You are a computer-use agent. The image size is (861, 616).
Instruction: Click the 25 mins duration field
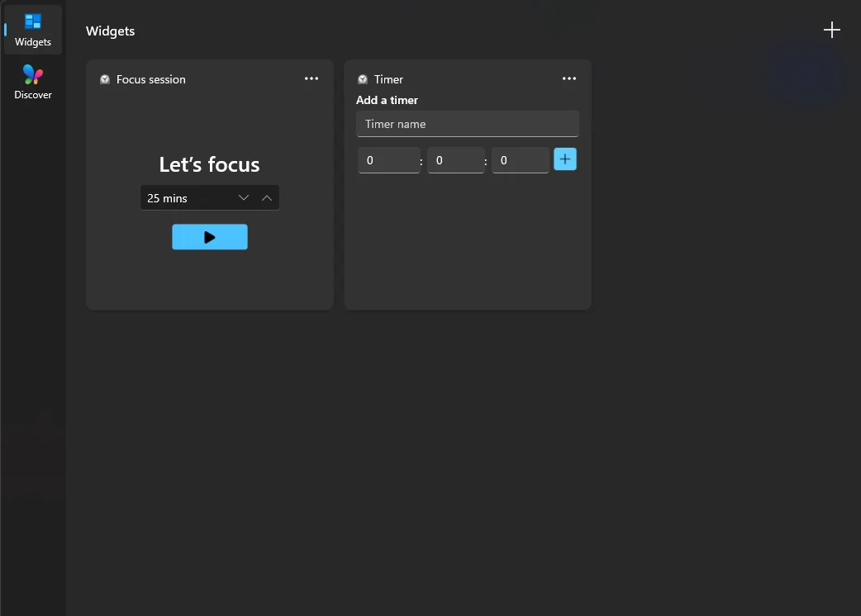210,198
